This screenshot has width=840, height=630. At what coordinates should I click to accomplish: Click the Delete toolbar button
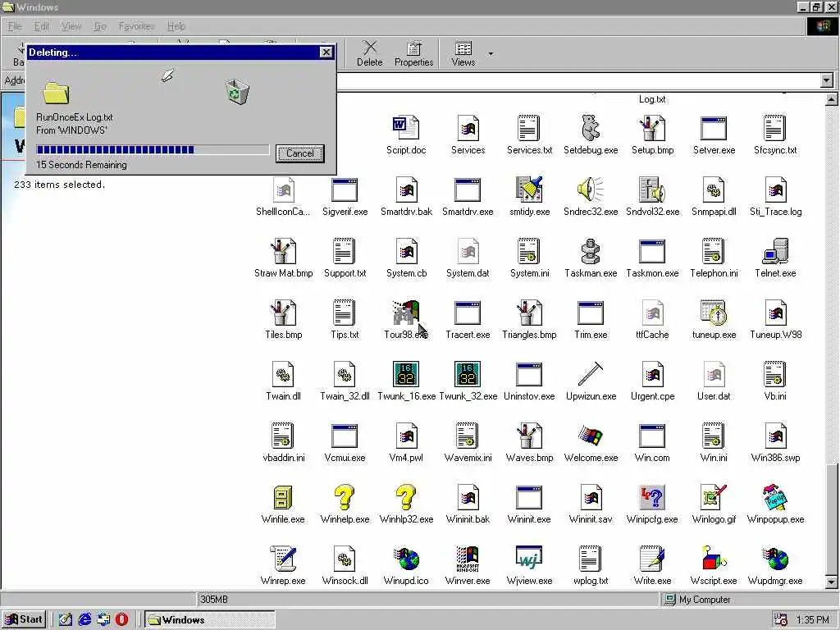(370, 53)
